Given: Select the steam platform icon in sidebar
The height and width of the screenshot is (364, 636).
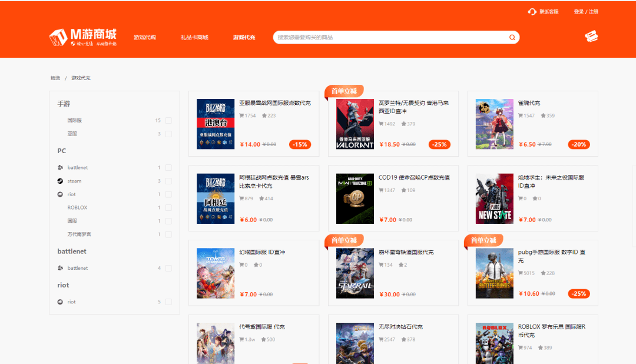Looking at the screenshot, I should click(59, 180).
